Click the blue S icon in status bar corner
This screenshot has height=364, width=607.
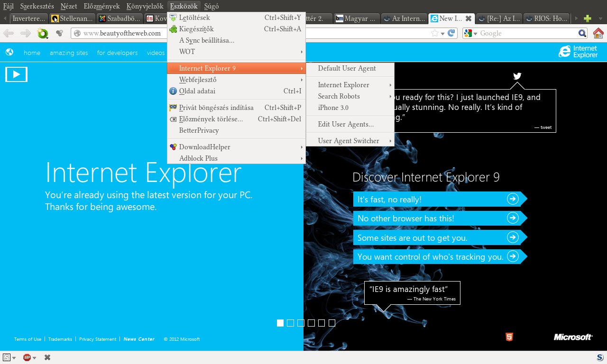coord(600,357)
